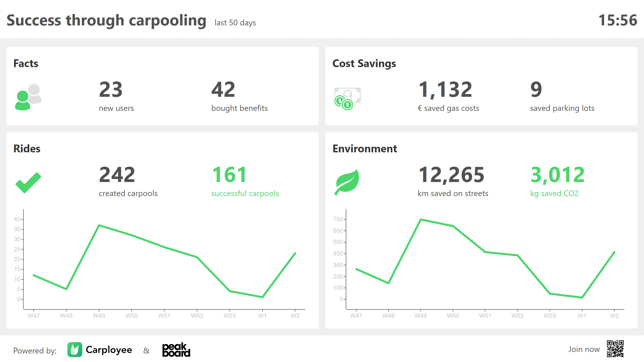644x362 pixels.
Task: Click the 1,132 saved gas costs value
Action: [x=445, y=89]
